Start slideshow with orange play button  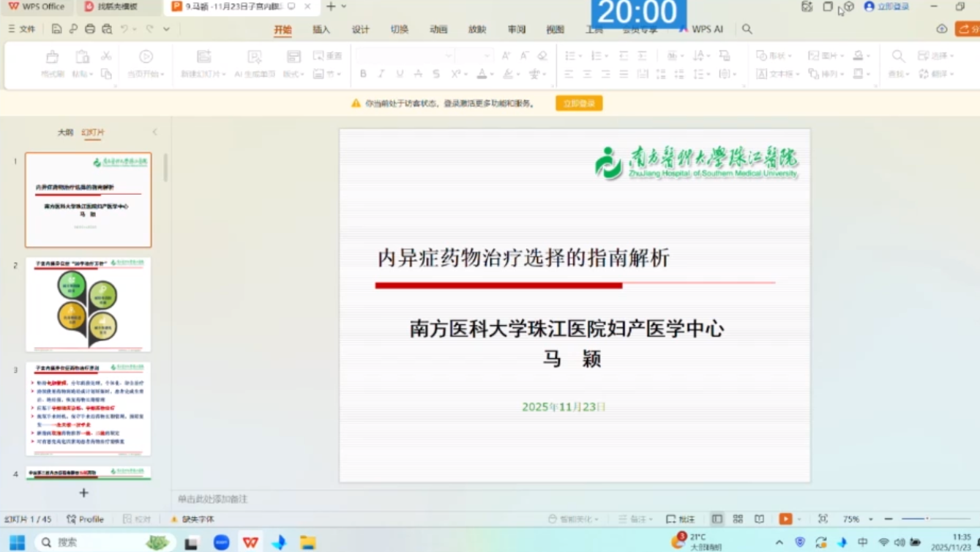coord(785,519)
